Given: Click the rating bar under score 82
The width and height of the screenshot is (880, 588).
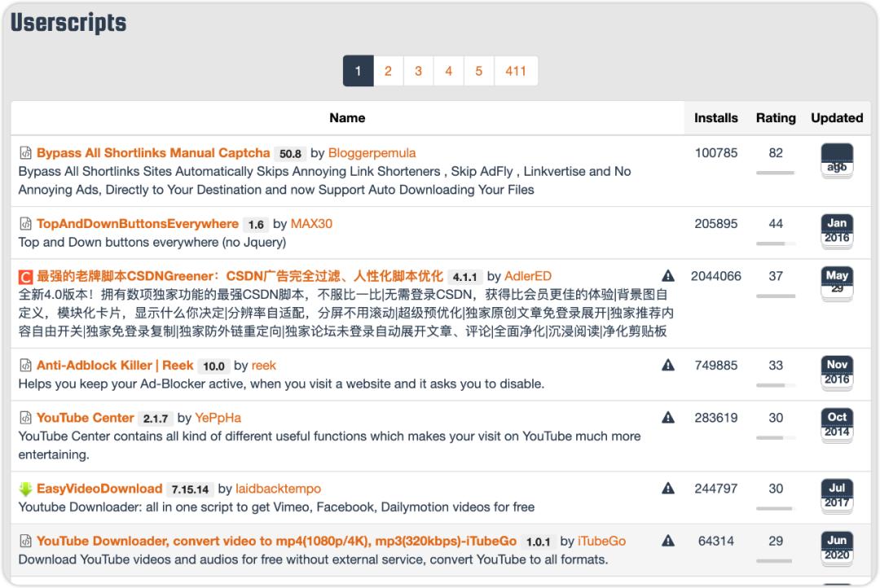Looking at the screenshot, I should (775, 173).
